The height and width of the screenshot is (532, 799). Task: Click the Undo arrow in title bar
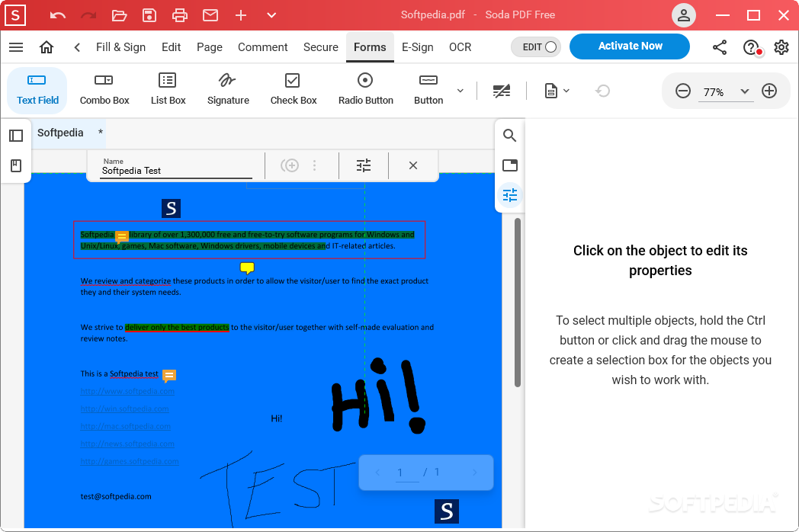pyautogui.click(x=58, y=15)
